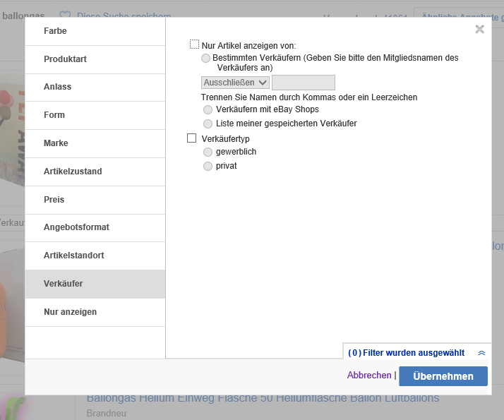This screenshot has width=504, height=420.
Task: Open the Produktart filter category
Action: [95, 59]
